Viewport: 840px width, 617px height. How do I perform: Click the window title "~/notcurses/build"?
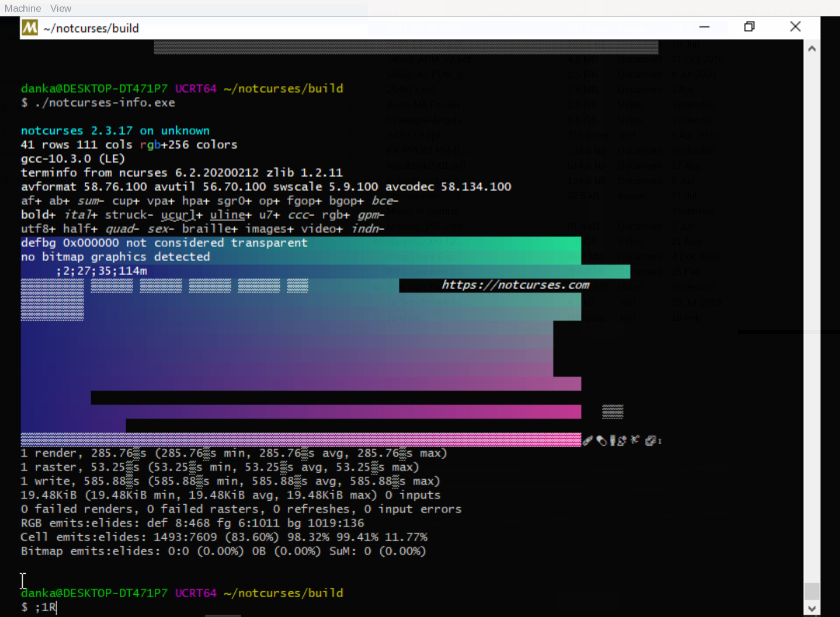(91, 28)
